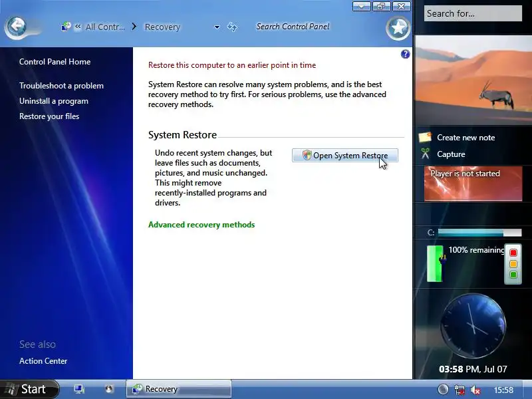Open Restore your files link
Viewport: 532px width, 399px height.
pyautogui.click(x=49, y=116)
